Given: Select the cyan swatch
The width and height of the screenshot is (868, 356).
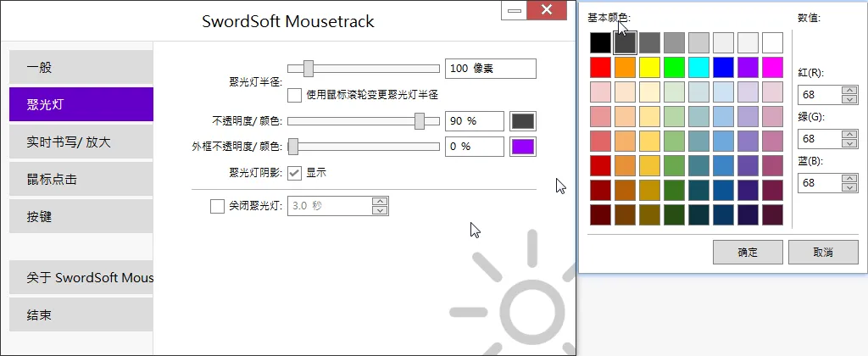Looking at the screenshot, I should (698, 67).
